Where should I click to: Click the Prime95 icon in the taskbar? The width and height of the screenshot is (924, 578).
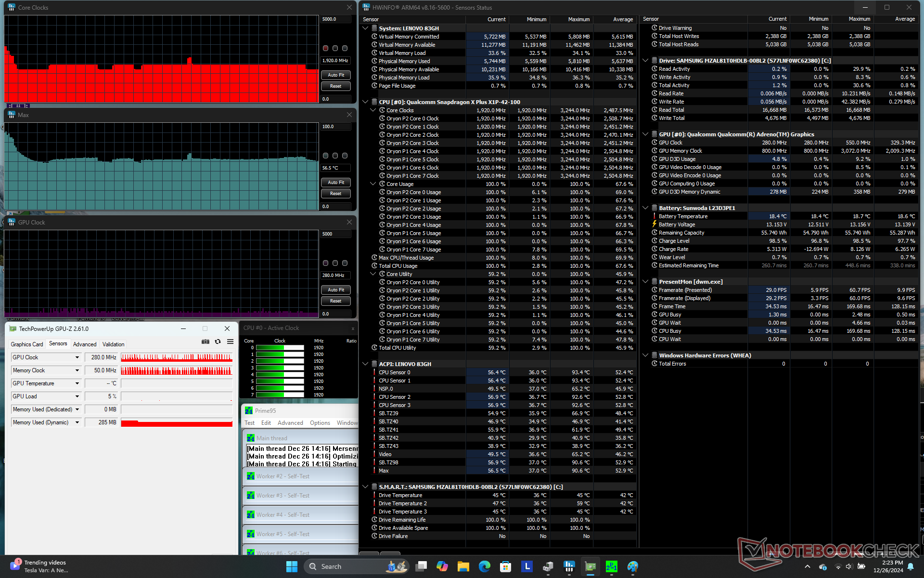pos(612,566)
